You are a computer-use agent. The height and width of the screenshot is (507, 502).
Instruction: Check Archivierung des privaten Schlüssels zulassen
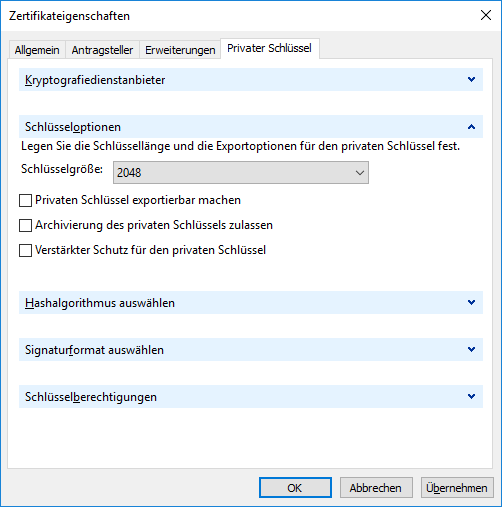(x=25, y=226)
